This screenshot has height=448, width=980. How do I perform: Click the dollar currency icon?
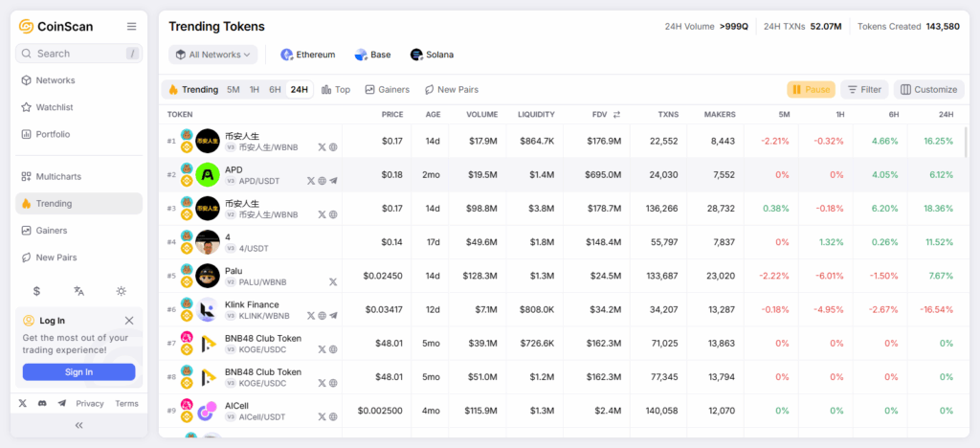pyautogui.click(x=37, y=291)
